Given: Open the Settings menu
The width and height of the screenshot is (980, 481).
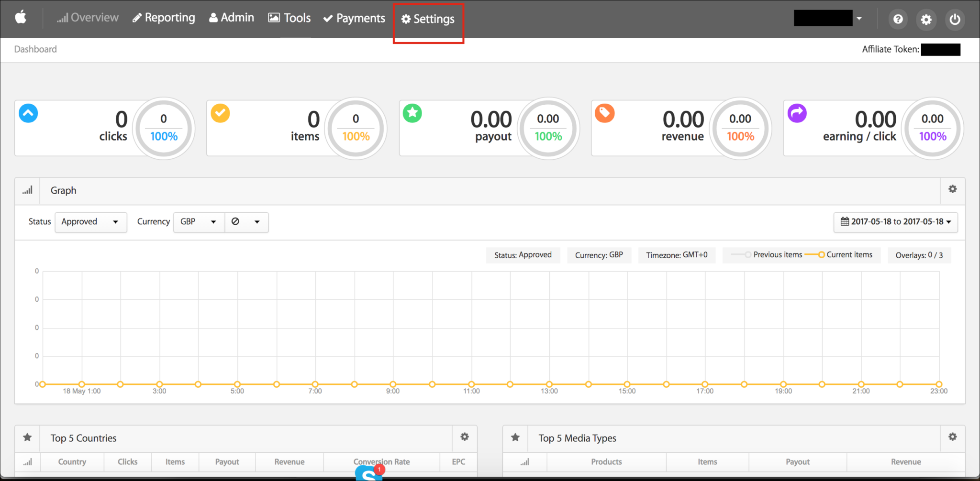Looking at the screenshot, I should pyautogui.click(x=428, y=19).
